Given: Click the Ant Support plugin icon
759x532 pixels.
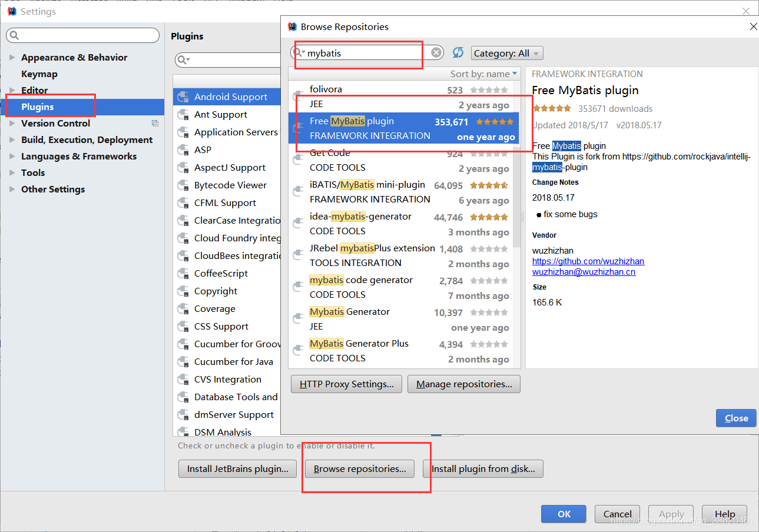Looking at the screenshot, I should coord(183,115).
